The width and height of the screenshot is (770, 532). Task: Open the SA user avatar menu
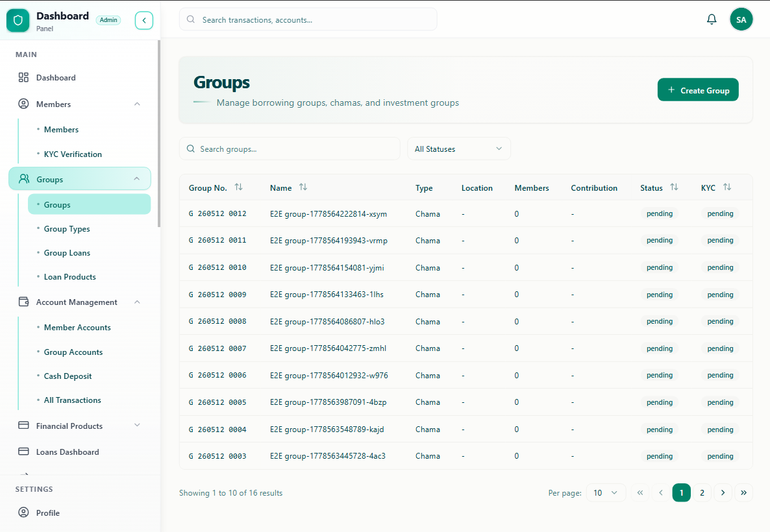point(741,19)
